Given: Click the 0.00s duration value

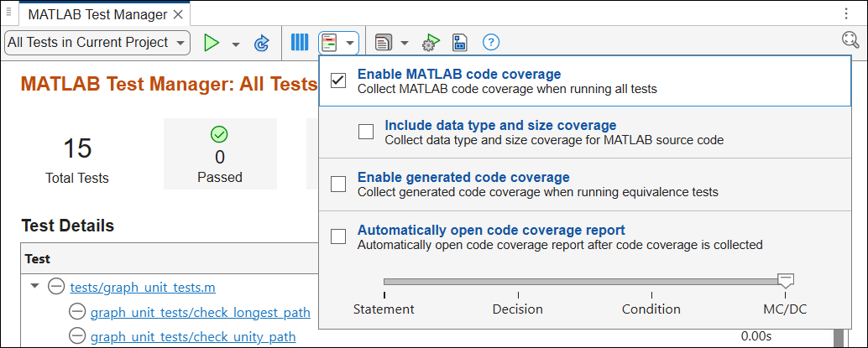Looking at the screenshot, I should (x=756, y=335).
